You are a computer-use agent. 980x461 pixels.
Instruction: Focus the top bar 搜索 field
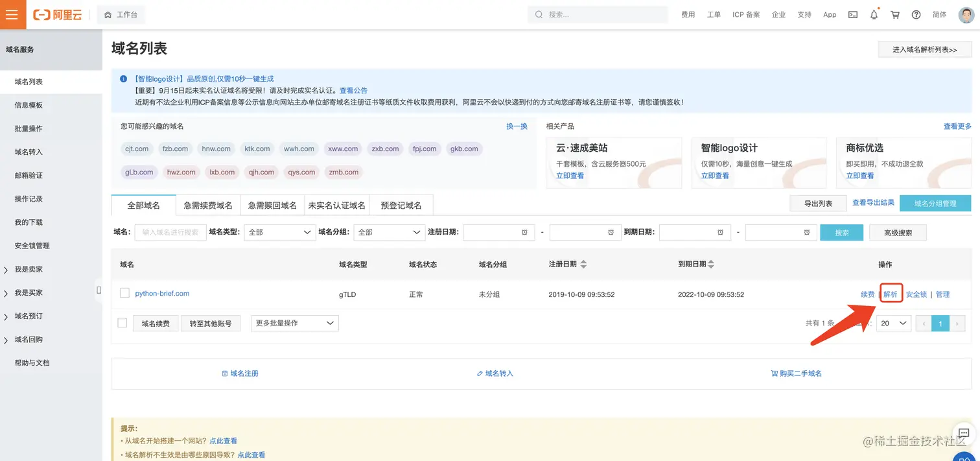[x=598, y=14]
